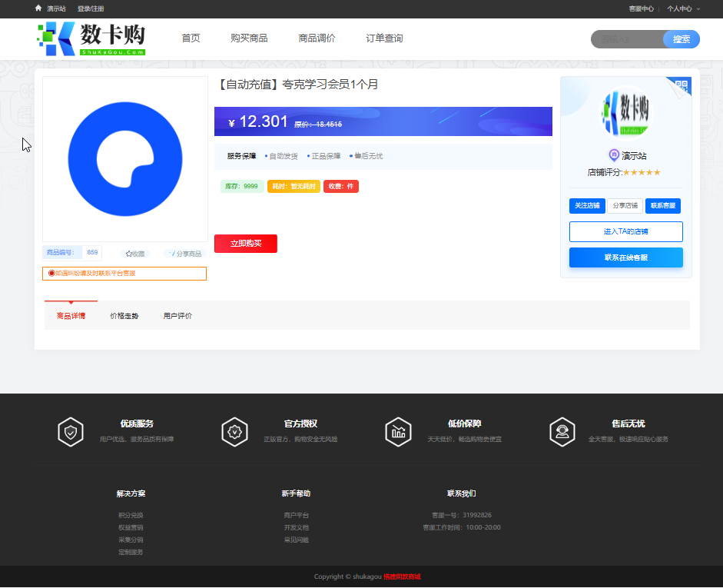Click the 如遇纠纷请及时联系平台客服 notice

coord(124,274)
